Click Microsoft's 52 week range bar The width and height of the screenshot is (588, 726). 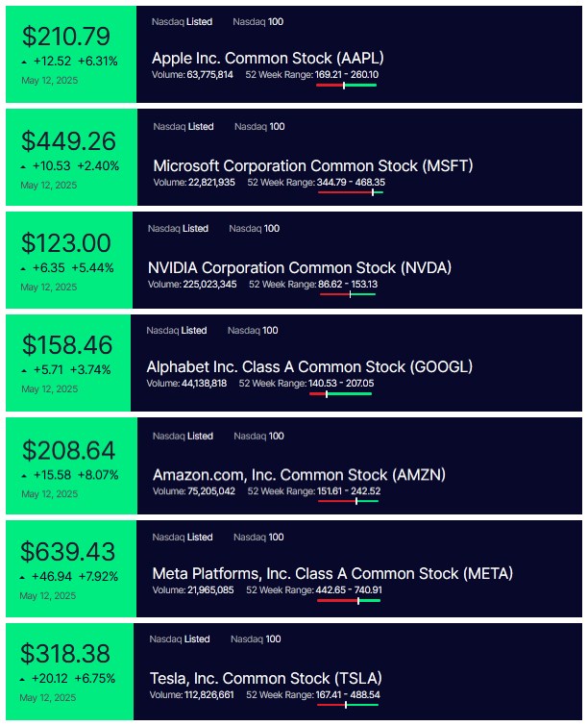(351, 192)
